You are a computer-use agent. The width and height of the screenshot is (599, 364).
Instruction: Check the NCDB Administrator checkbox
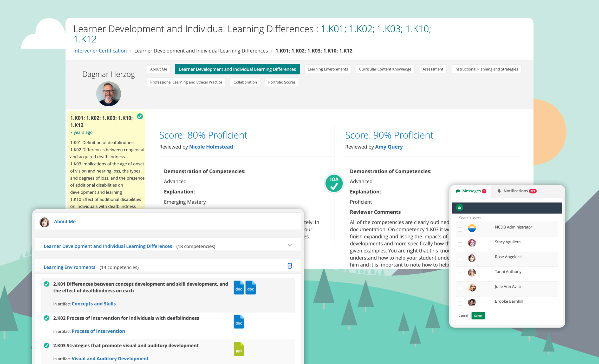point(460,230)
